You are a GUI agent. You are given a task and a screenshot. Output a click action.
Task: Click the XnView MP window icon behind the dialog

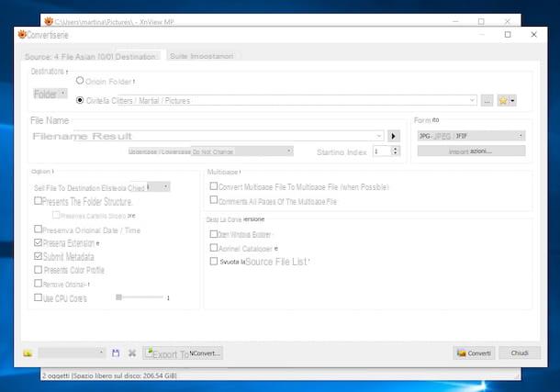tap(49, 21)
